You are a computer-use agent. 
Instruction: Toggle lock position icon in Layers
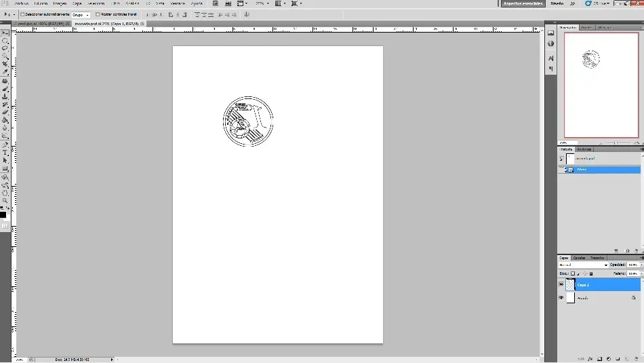[x=585, y=273]
